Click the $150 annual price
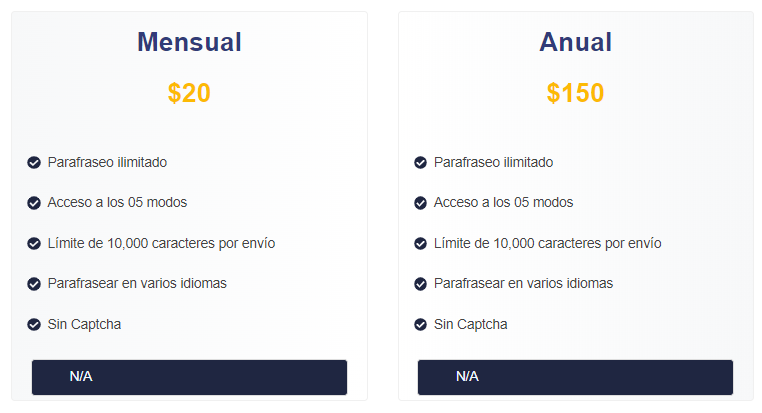Viewport: 762px width, 413px height. click(575, 93)
